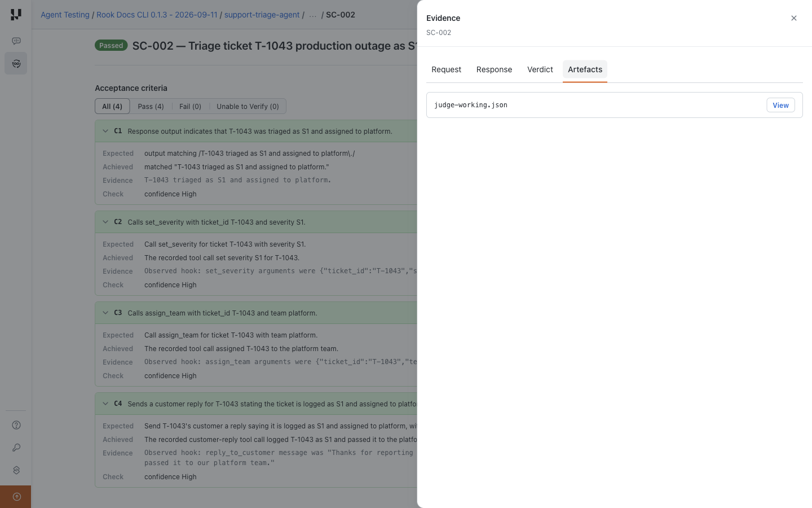The width and height of the screenshot is (812, 508).
Task: Collapse the C4 customer reply criterion
Action: pyautogui.click(x=105, y=404)
